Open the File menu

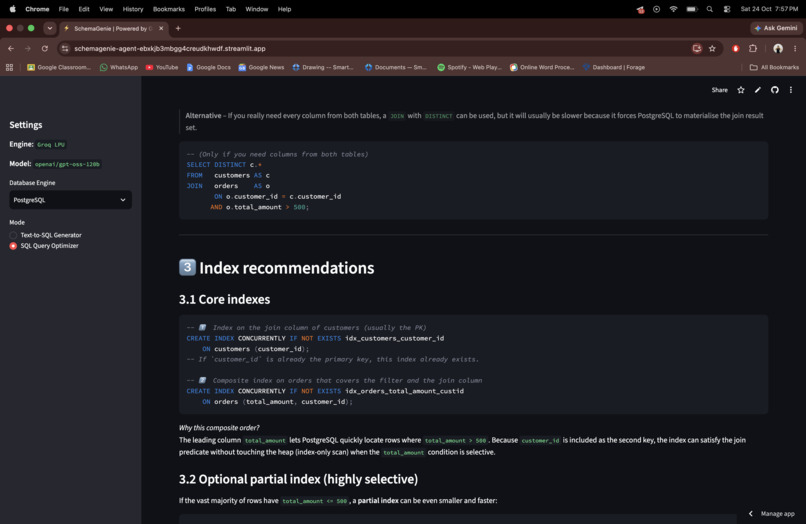point(64,9)
